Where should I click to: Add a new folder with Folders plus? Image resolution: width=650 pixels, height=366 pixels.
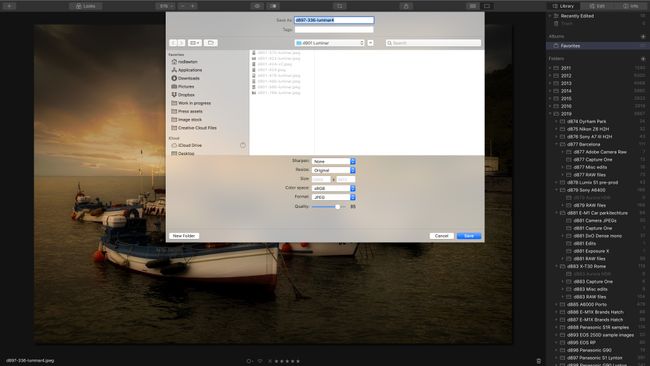643,59
